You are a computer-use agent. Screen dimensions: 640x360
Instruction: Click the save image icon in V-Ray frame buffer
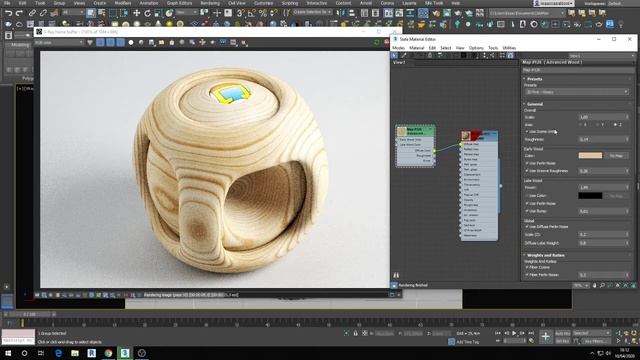coord(151,42)
